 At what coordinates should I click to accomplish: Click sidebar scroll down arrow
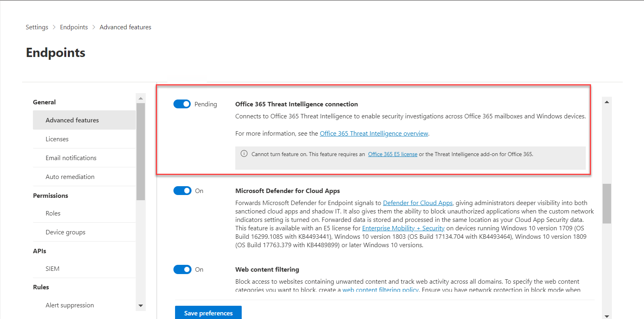click(141, 306)
